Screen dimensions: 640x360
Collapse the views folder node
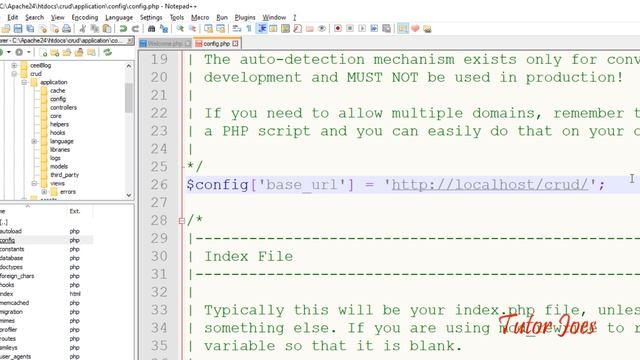coord(34,183)
